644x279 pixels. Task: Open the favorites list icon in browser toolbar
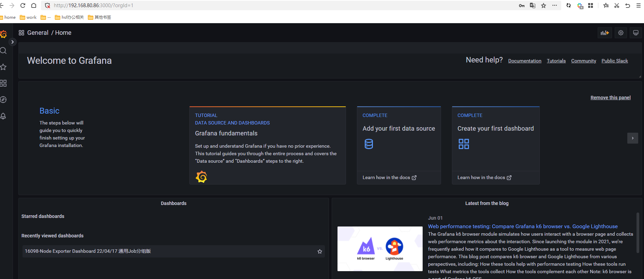point(606,5)
